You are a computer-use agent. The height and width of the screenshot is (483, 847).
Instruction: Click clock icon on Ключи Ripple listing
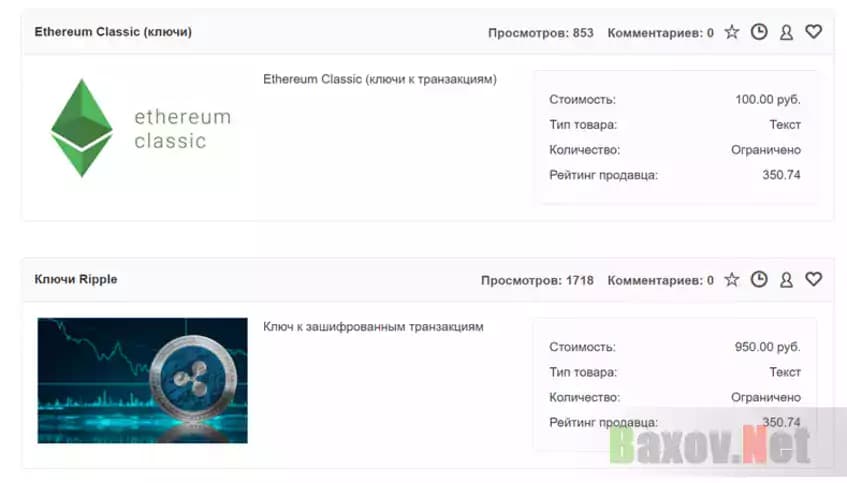(759, 280)
